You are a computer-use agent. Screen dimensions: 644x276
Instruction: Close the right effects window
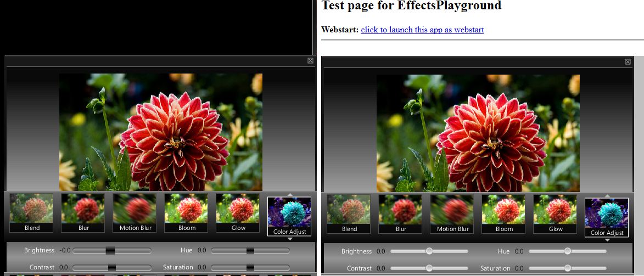pyautogui.click(x=628, y=62)
